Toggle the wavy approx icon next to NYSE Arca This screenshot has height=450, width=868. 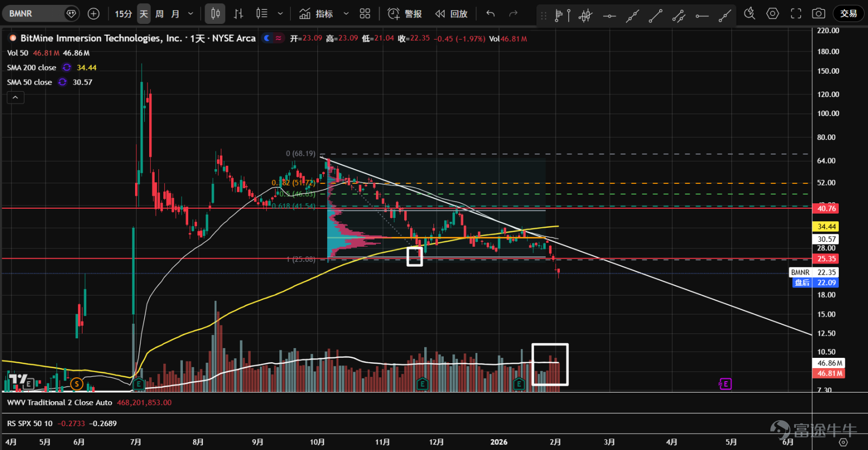tap(278, 38)
